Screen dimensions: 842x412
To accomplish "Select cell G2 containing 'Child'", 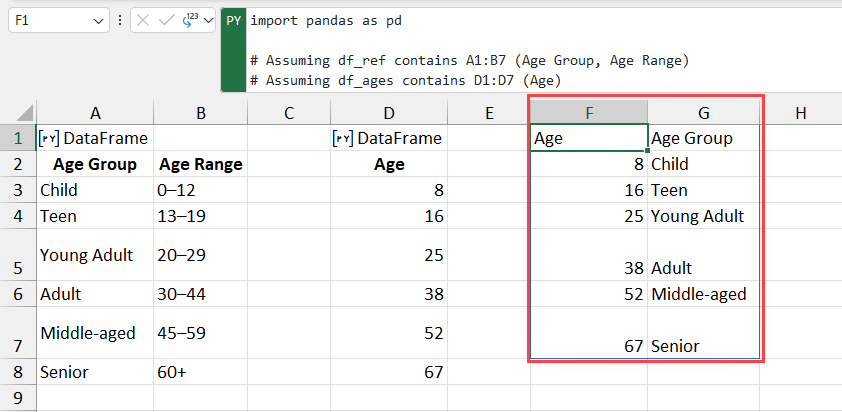I will pyautogui.click(x=703, y=164).
